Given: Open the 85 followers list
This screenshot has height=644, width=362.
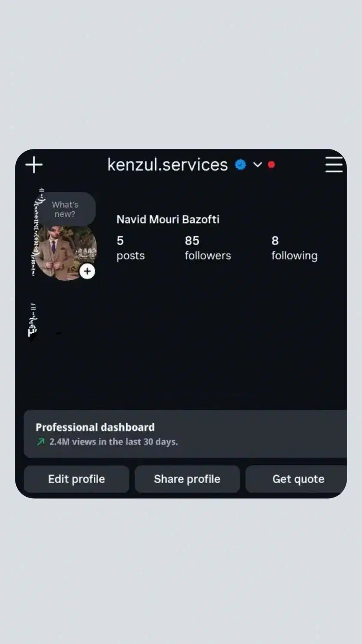Looking at the screenshot, I should tap(208, 248).
